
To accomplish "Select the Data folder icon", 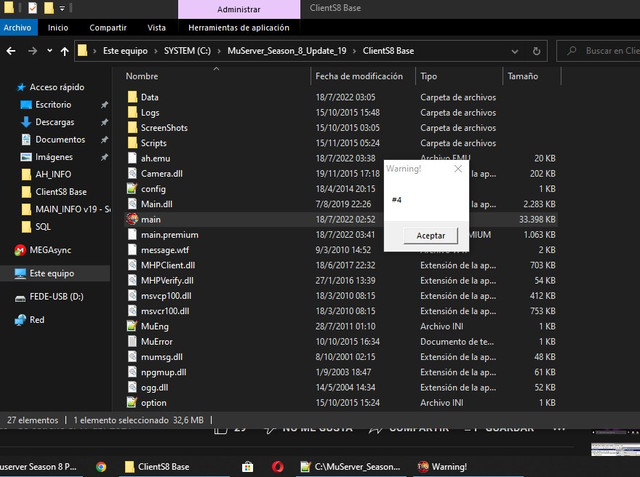I will pyautogui.click(x=132, y=97).
